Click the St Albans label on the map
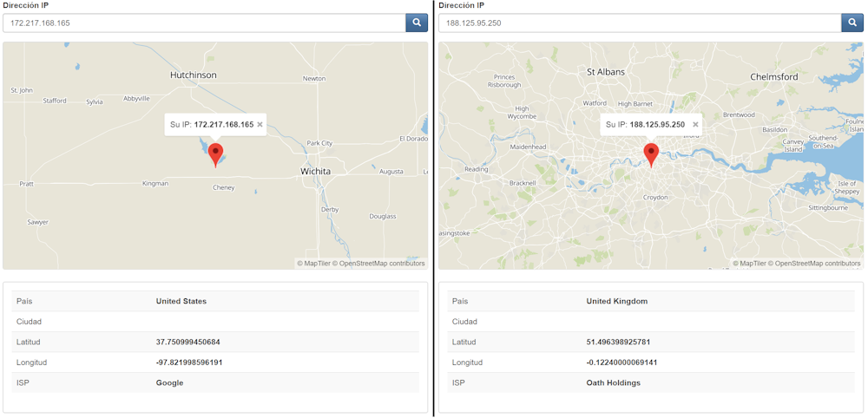This screenshot has height=418, width=868. point(606,72)
